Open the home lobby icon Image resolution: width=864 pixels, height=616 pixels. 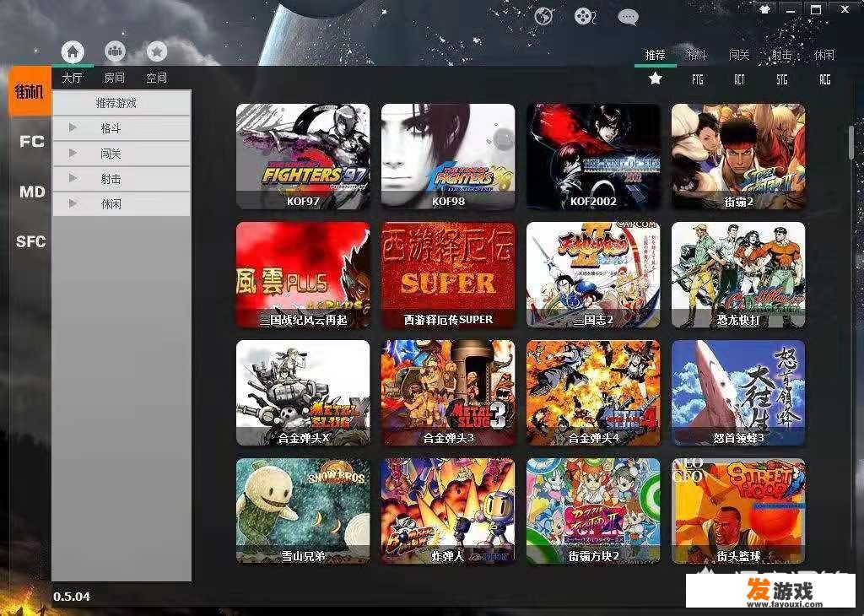pos(73,51)
